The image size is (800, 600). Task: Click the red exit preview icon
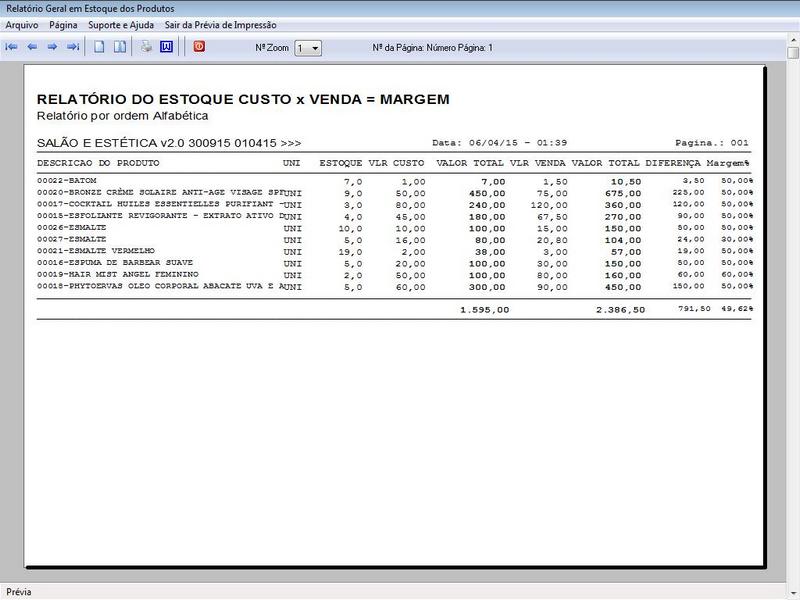pyautogui.click(x=199, y=46)
